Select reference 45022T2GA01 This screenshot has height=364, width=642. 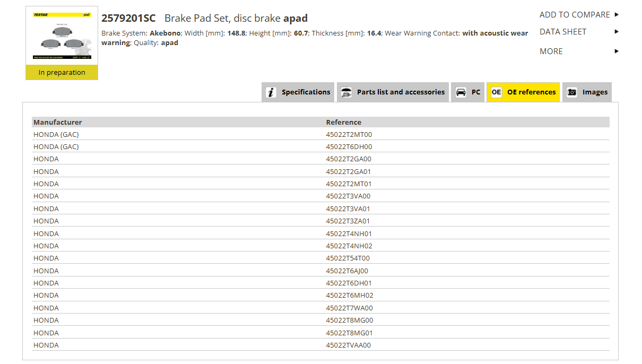[349, 172]
